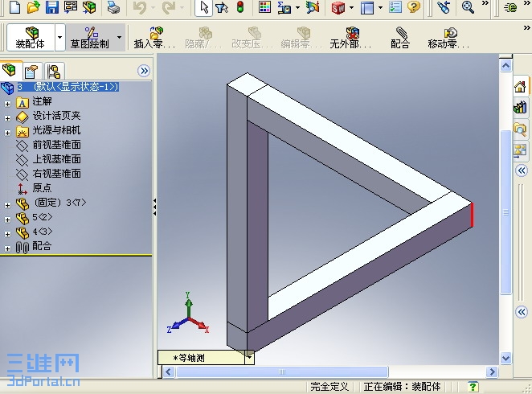Expand the top toolbar overflow chevron

pyautogui.click(x=485, y=3)
